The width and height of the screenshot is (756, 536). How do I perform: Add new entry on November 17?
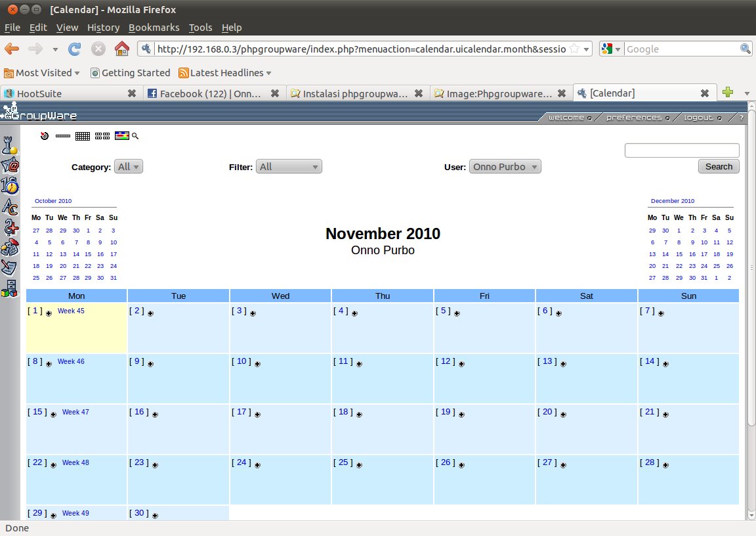point(257,414)
